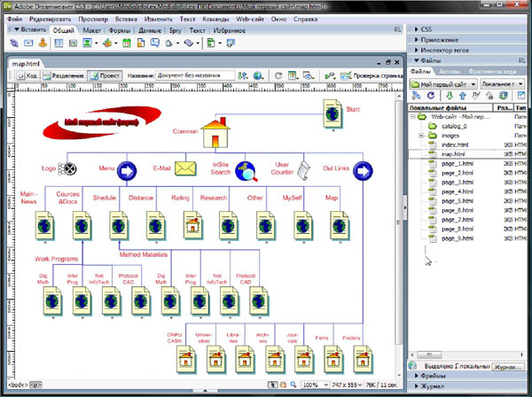Click the document title input field
This screenshot has height=397, width=532.
pos(194,76)
